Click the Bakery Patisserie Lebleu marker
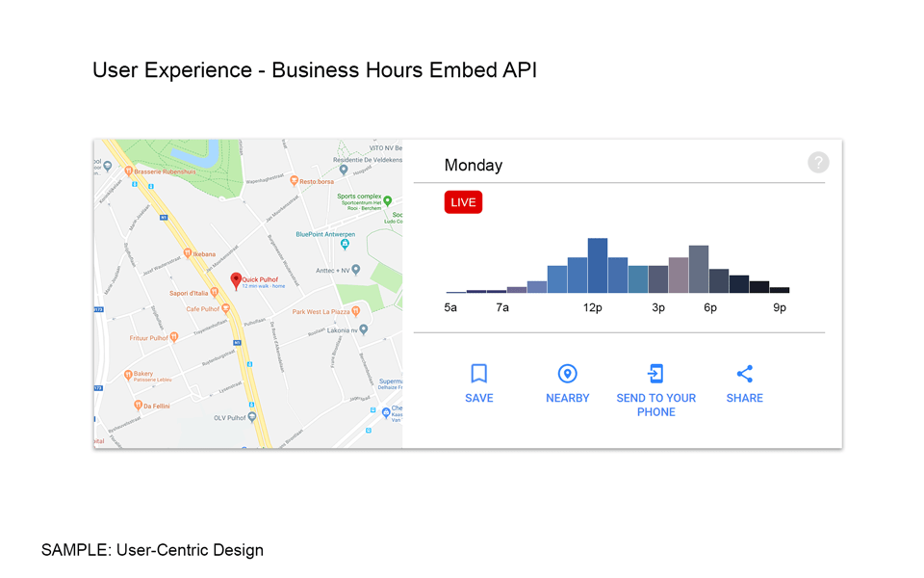The image size is (924, 578). 128,375
